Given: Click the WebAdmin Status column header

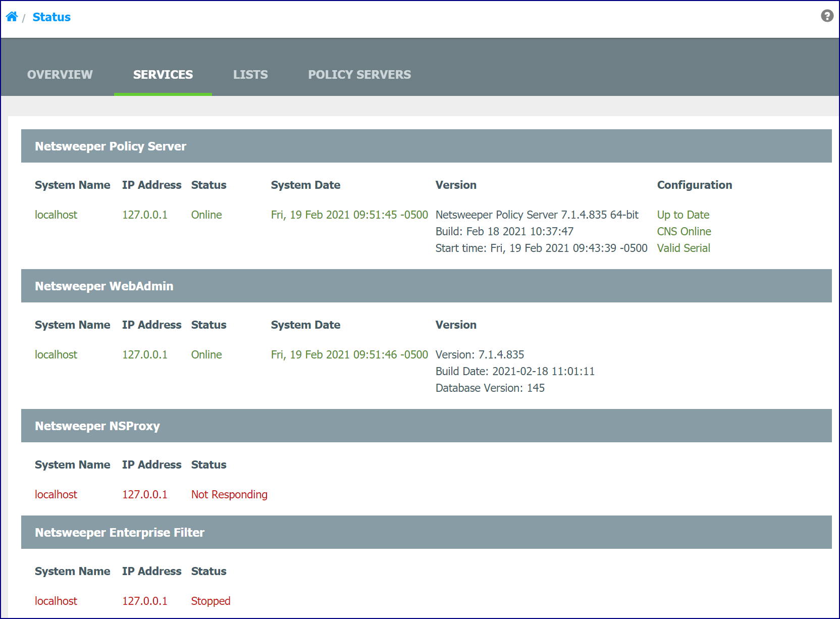Looking at the screenshot, I should pyautogui.click(x=208, y=325).
